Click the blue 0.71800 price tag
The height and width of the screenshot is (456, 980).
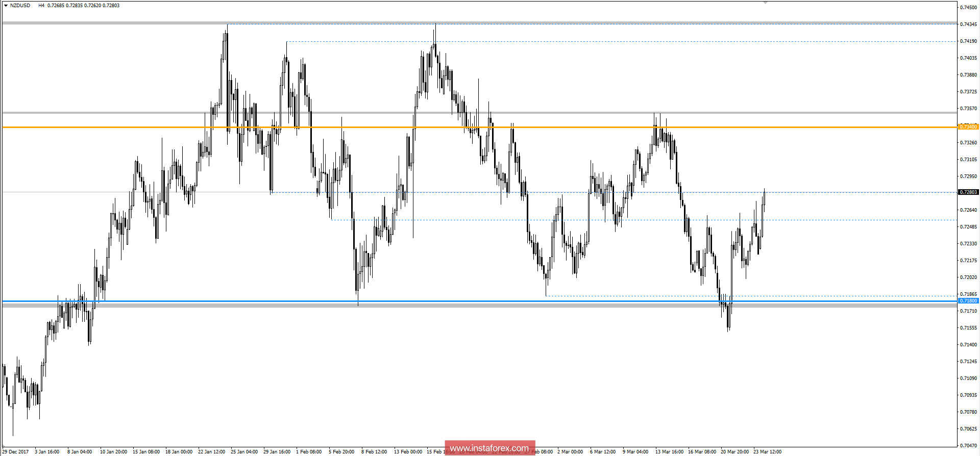[968, 301]
